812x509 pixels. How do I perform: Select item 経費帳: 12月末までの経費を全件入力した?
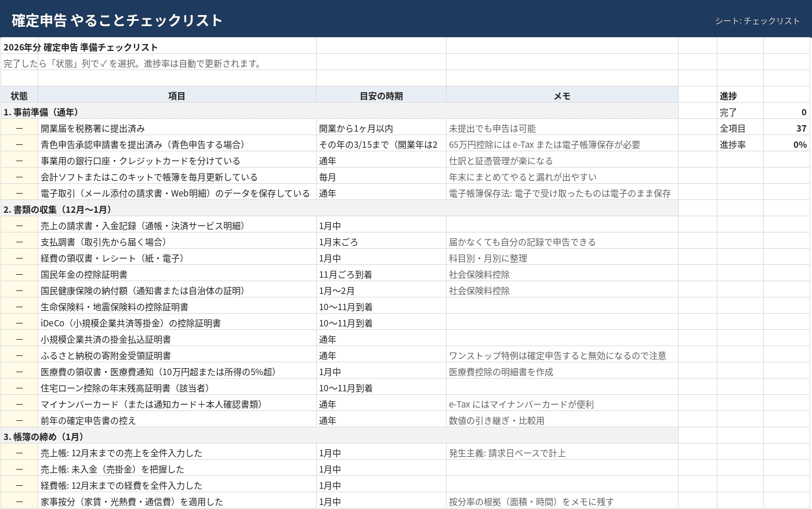(x=177, y=485)
